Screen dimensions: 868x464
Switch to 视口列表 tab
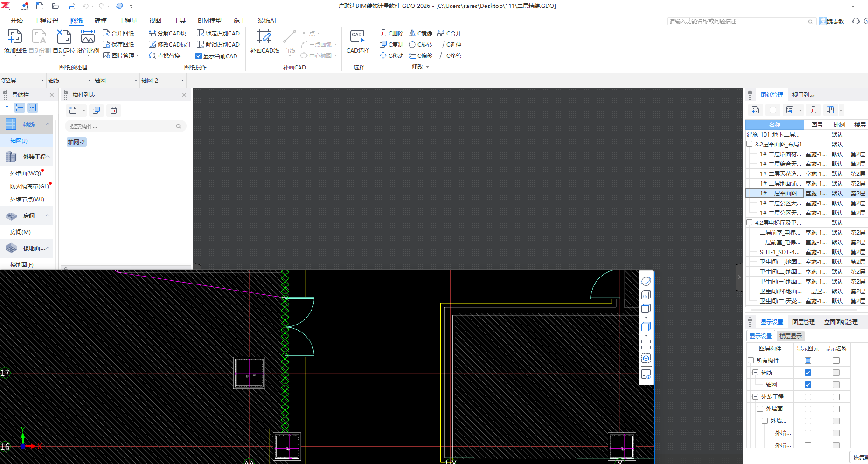point(804,95)
